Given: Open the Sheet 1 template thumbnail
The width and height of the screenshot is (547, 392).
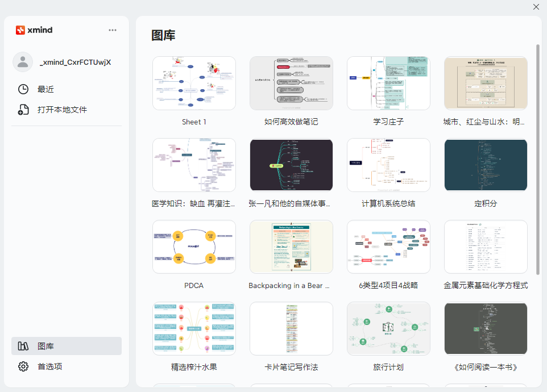Looking at the screenshot, I should (194, 83).
